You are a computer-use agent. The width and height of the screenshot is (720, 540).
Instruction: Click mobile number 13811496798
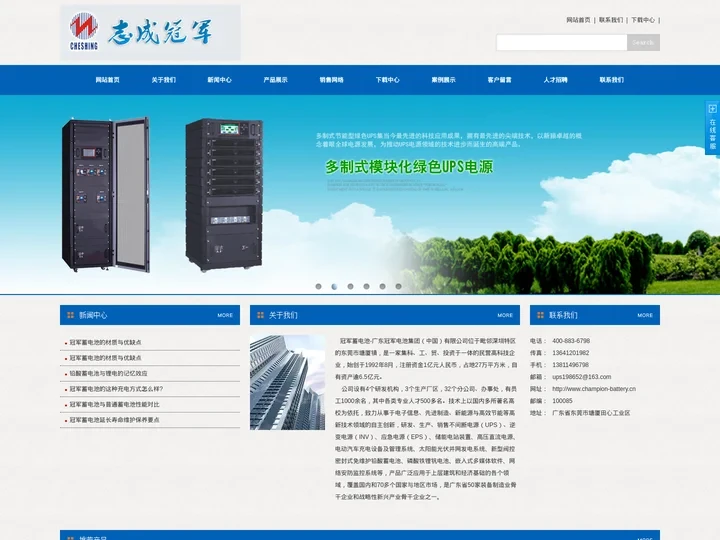570,365
